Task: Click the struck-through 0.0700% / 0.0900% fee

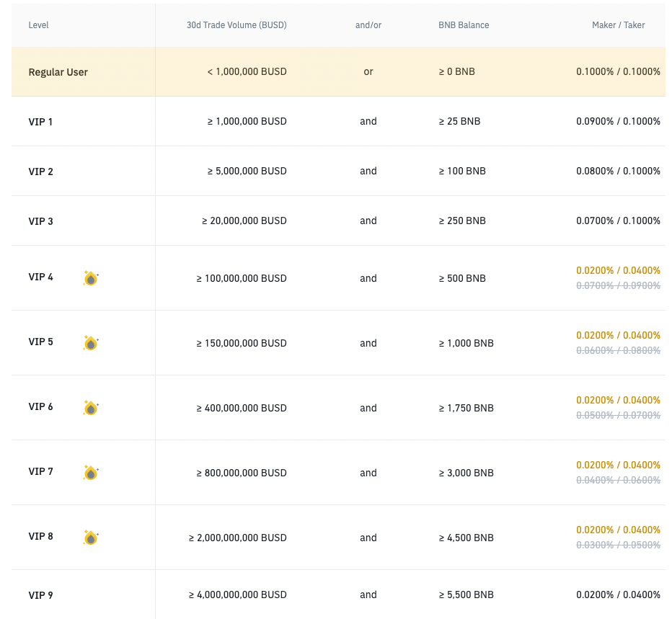Action: point(618,285)
